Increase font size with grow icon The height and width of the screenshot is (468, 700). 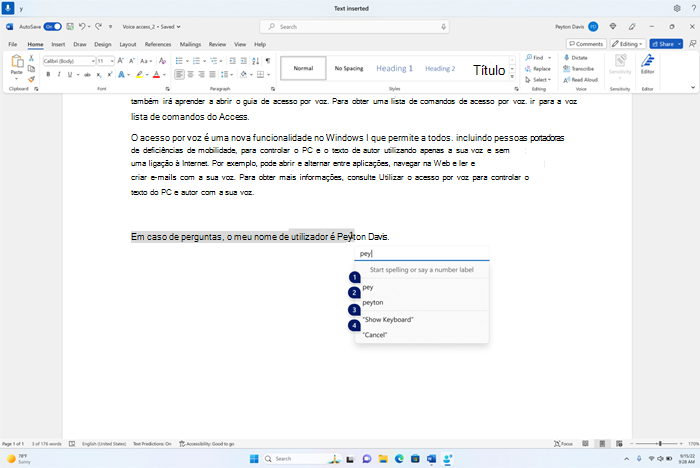121,61
